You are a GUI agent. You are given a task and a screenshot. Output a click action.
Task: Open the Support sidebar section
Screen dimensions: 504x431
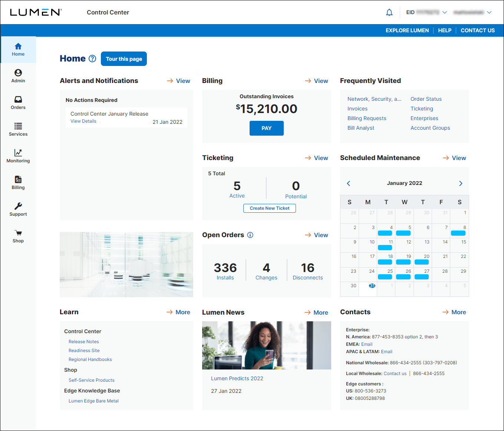18,209
